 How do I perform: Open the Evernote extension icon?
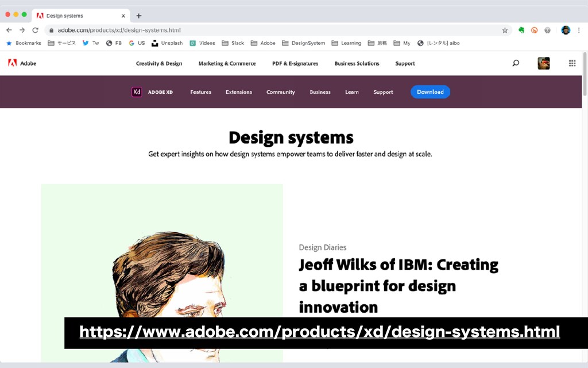point(521,30)
